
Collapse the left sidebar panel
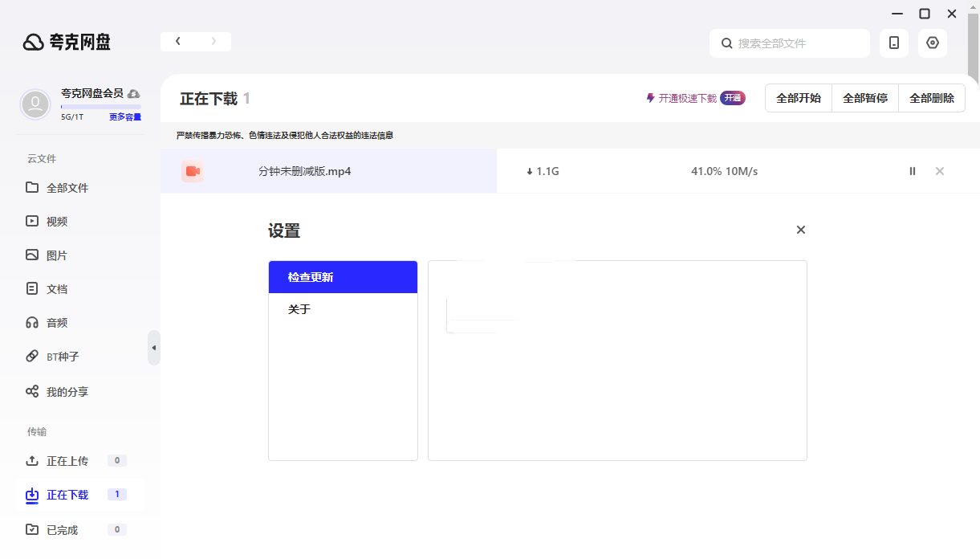tap(153, 348)
